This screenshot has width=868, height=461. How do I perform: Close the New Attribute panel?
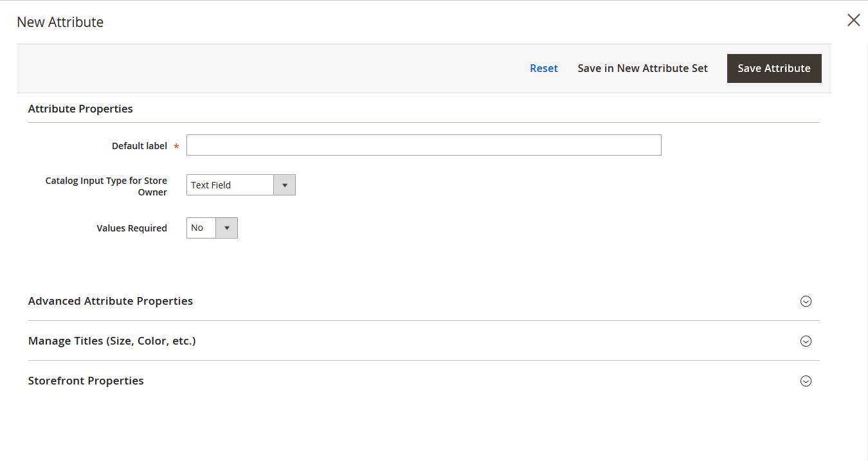853,20
